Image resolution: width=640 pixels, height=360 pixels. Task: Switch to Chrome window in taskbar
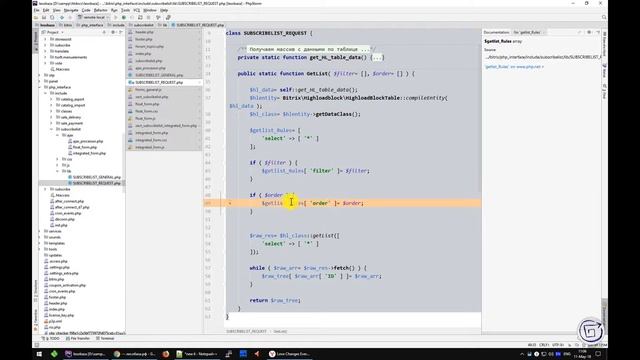pos(135,354)
